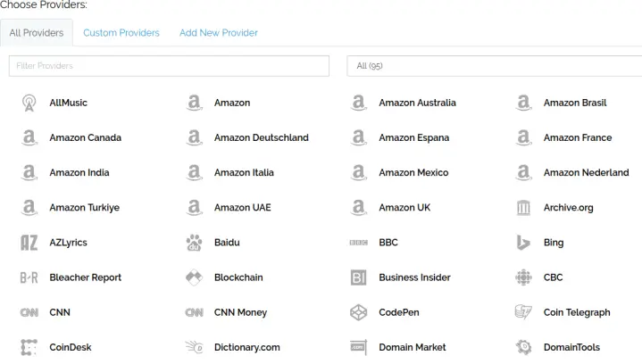
Task: Click the AllMusic label
Action: 69,103
